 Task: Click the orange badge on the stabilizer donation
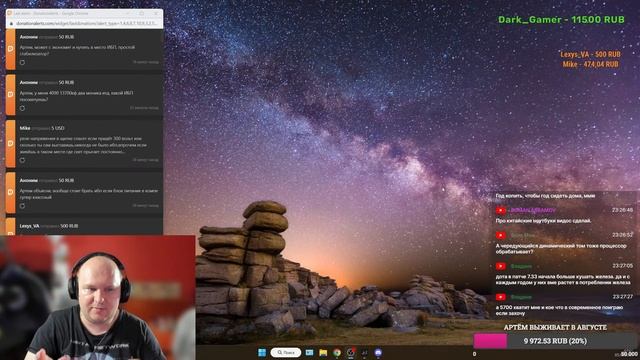[11, 49]
